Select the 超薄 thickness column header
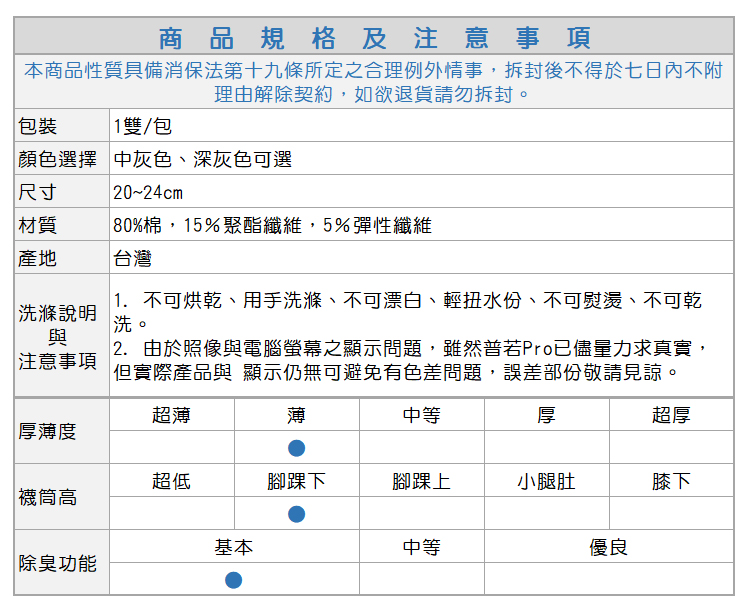Image resolution: width=750 pixels, height=612 pixels. point(171,415)
